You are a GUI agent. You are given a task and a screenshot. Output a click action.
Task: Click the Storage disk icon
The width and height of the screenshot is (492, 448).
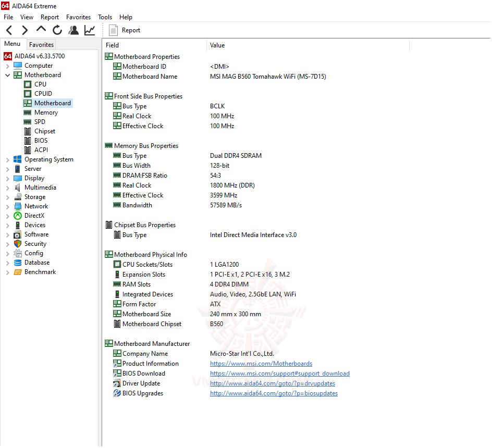(x=18, y=197)
